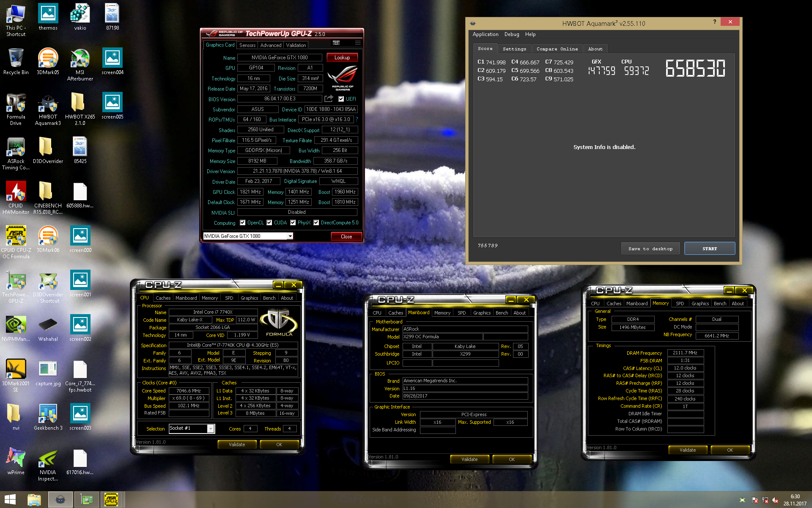Click the Windows Start button
Image resolution: width=812 pixels, height=508 pixels.
click(x=10, y=500)
